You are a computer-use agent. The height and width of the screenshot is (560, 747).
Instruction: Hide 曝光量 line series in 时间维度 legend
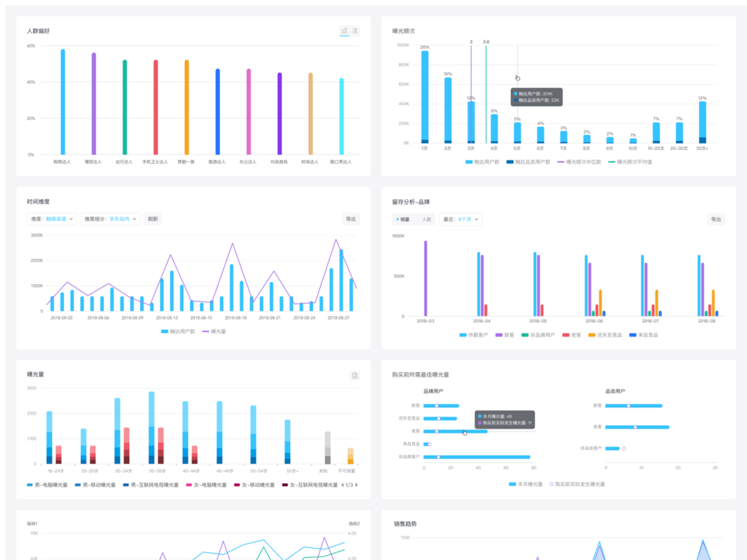pyautogui.click(x=206, y=331)
